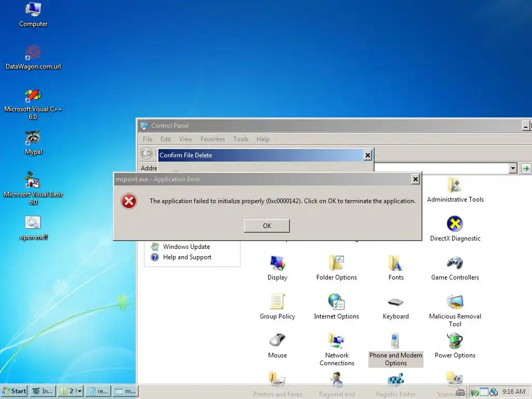This screenshot has width=532, height=399.
Task: Open Administrative Tools in Control Panel
Action: (x=455, y=190)
